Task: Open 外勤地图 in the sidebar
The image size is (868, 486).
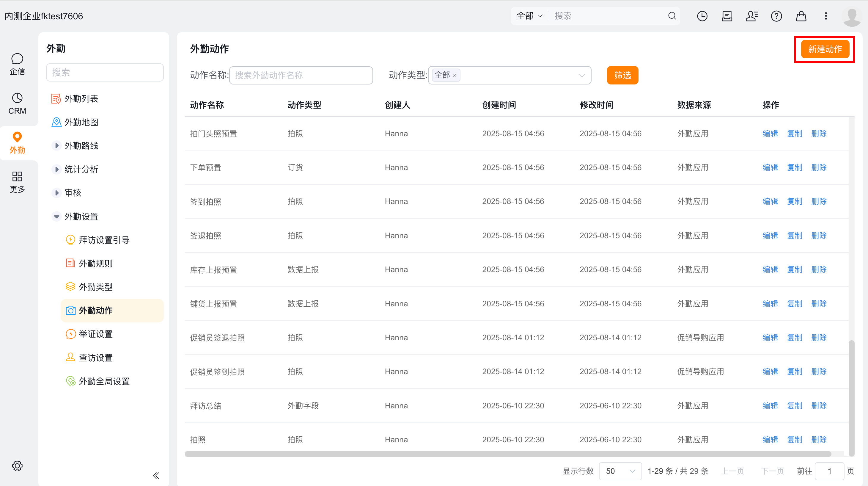Action: click(x=81, y=122)
